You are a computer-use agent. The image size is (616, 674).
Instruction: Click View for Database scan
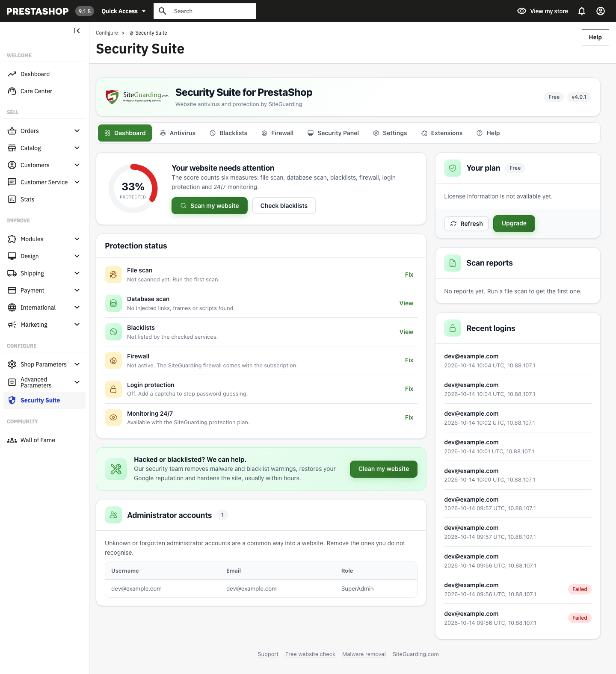click(406, 303)
